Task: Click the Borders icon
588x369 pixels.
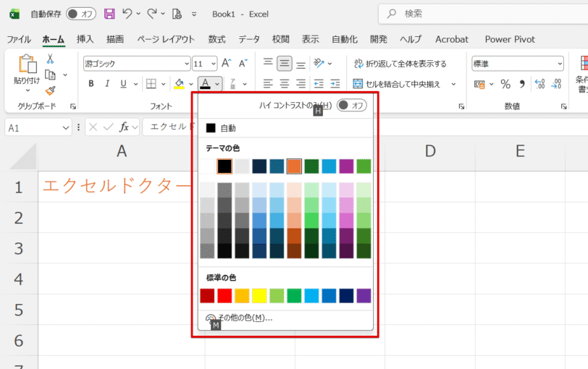Action: click(x=151, y=83)
